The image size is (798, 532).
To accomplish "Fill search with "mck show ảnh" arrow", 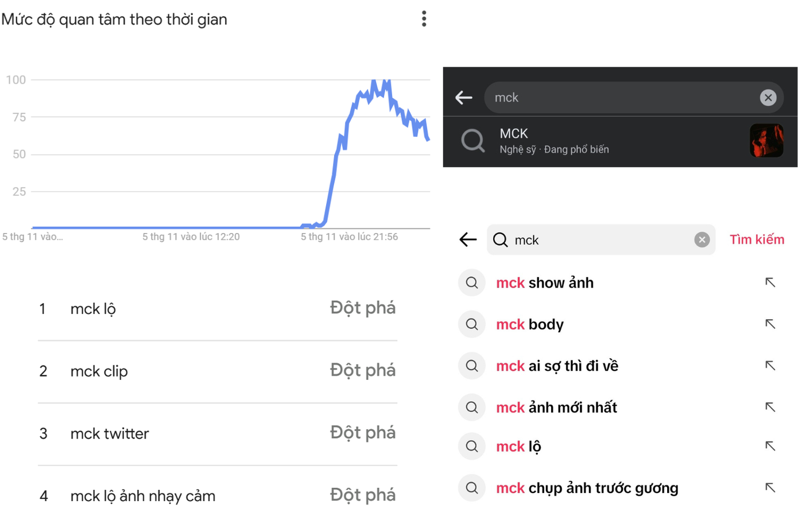I will click(770, 282).
